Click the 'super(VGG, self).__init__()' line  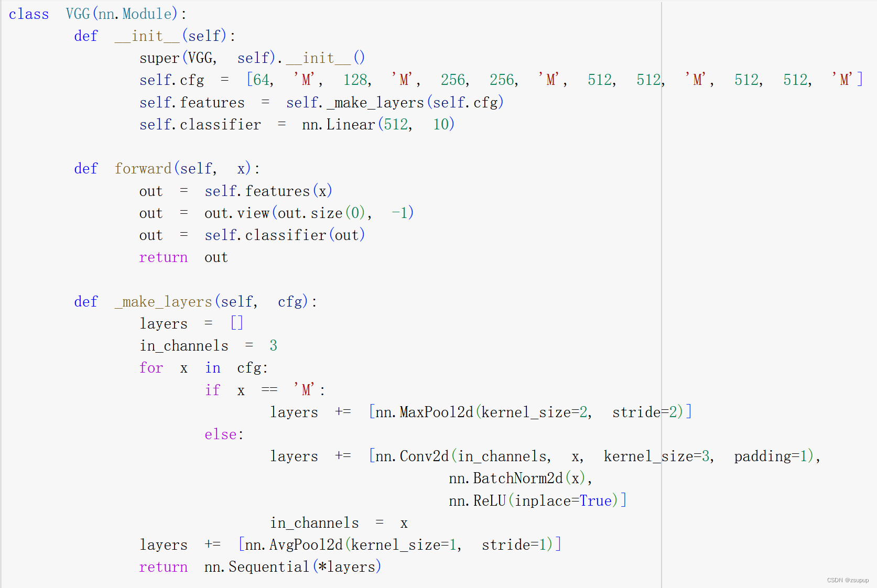coord(252,58)
